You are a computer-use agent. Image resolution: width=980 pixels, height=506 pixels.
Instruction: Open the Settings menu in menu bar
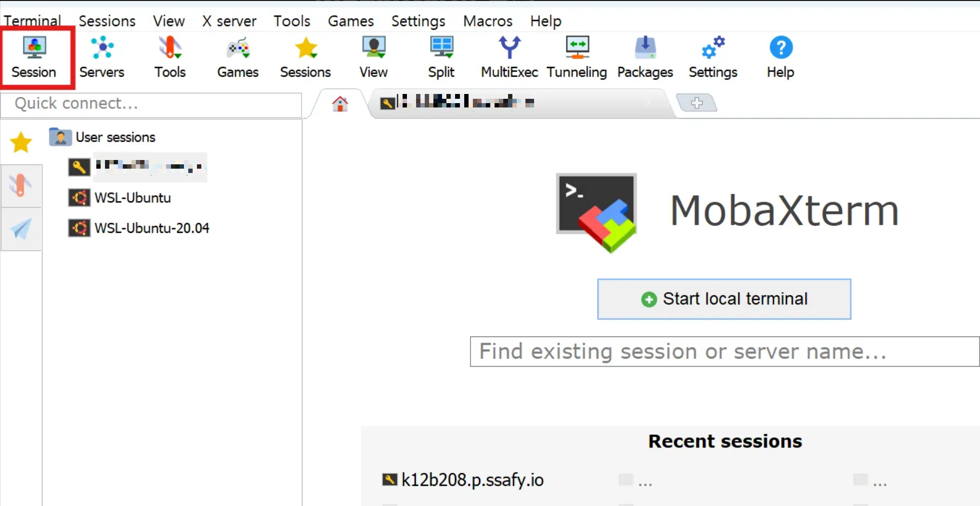point(418,21)
